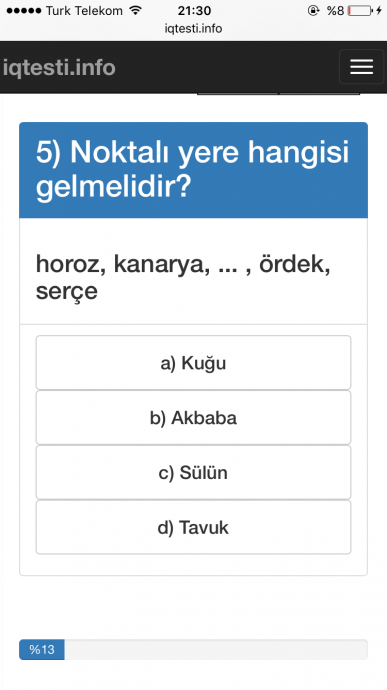Choose answer d) Tavuk
Screen dimensions: 387x690
(193, 527)
